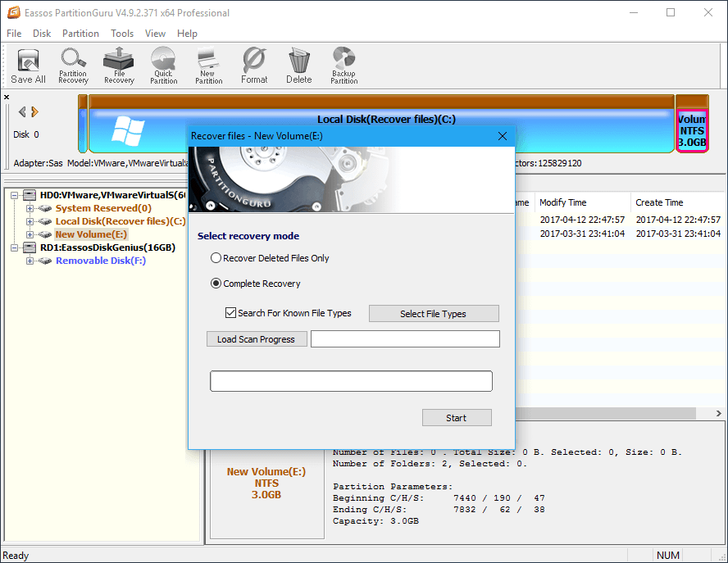Click the Format toolbar icon
The image size is (728, 563).
click(254, 66)
